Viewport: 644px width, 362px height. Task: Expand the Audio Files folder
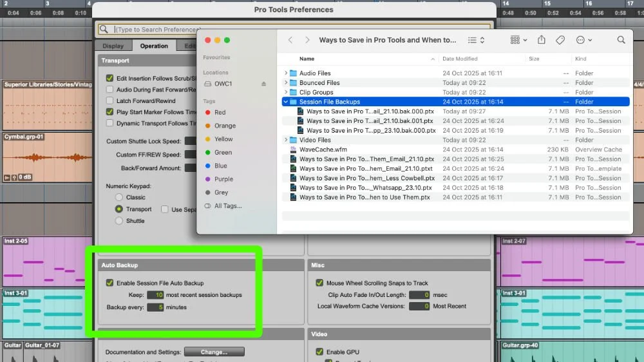pos(286,73)
